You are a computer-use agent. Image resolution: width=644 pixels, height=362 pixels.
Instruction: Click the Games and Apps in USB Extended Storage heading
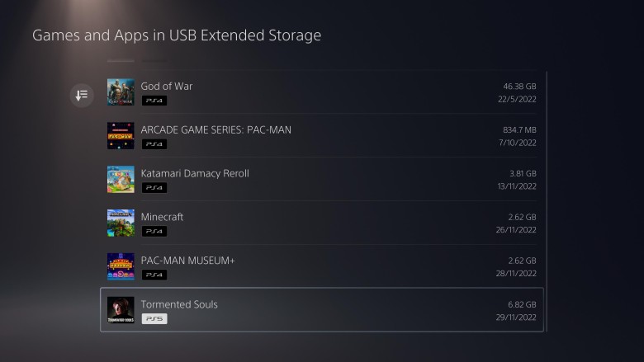coord(176,35)
